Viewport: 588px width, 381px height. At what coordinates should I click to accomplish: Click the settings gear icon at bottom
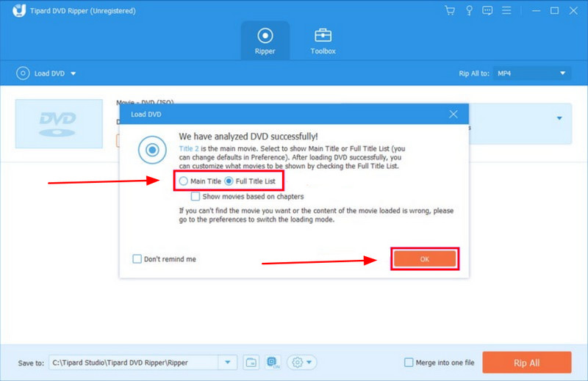[298, 362]
